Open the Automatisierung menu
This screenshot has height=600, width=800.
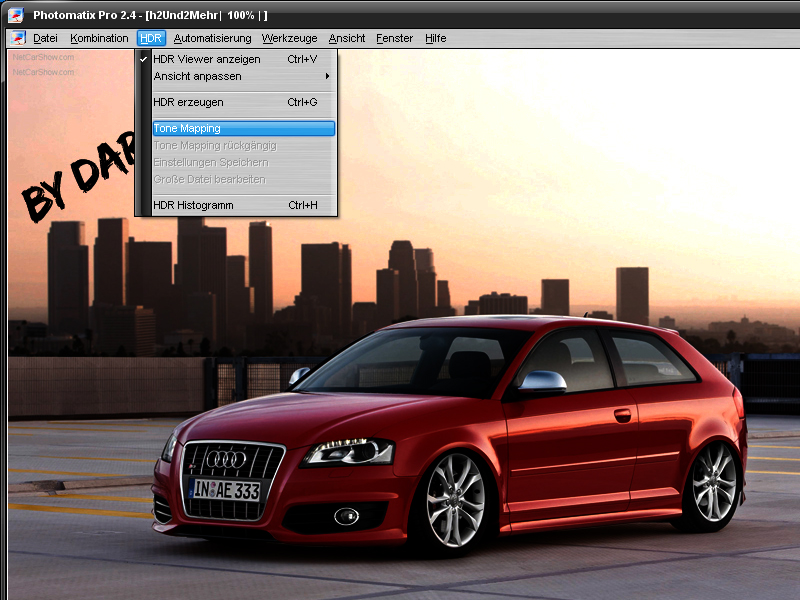click(x=212, y=38)
